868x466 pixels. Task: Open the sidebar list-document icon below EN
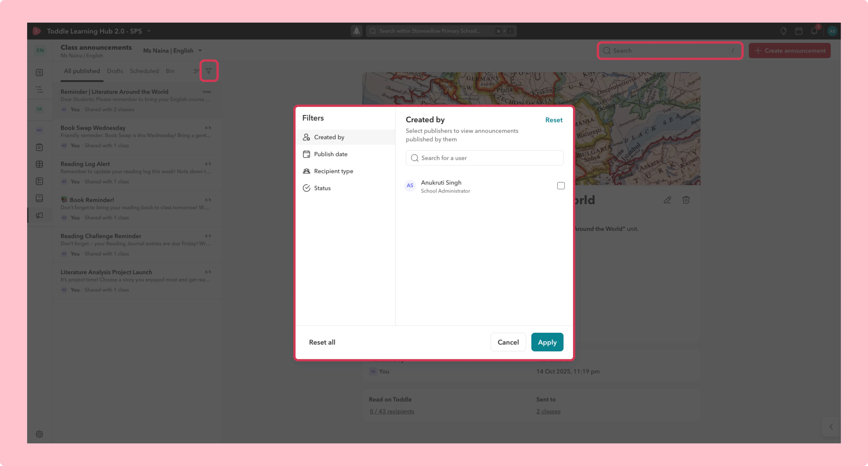click(x=39, y=73)
